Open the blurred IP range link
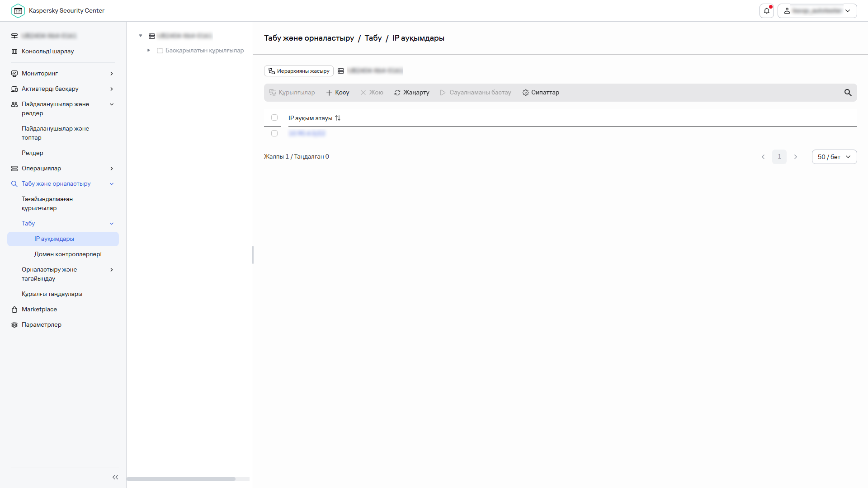The height and width of the screenshot is (488, 868). click(307, 133)
